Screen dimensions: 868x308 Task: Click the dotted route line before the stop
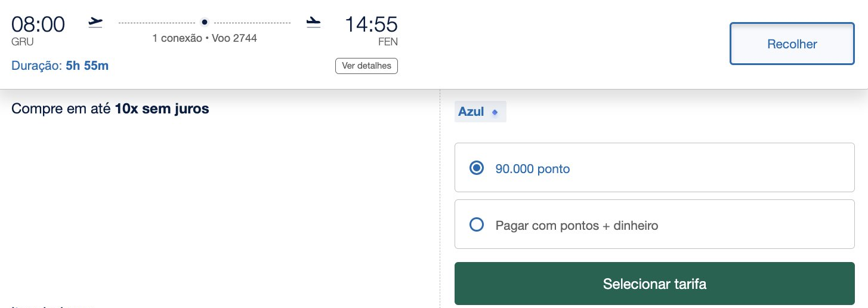[x=158, y=22]
